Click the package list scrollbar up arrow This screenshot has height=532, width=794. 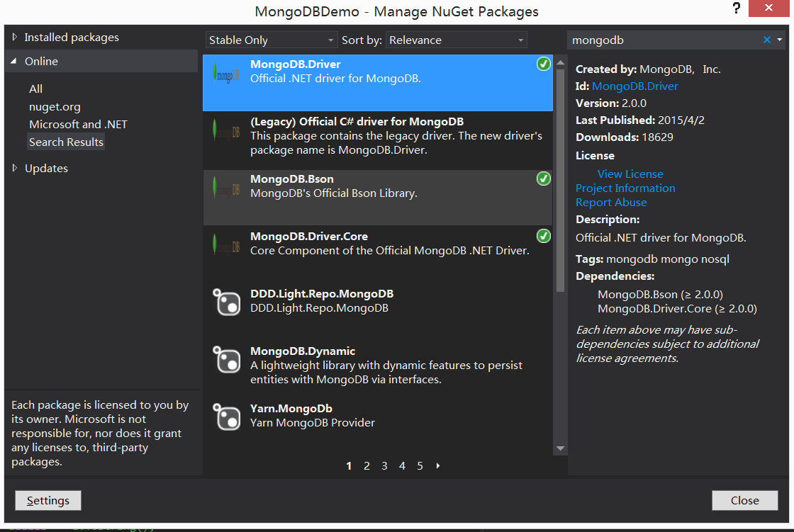(x=560, y=63)
